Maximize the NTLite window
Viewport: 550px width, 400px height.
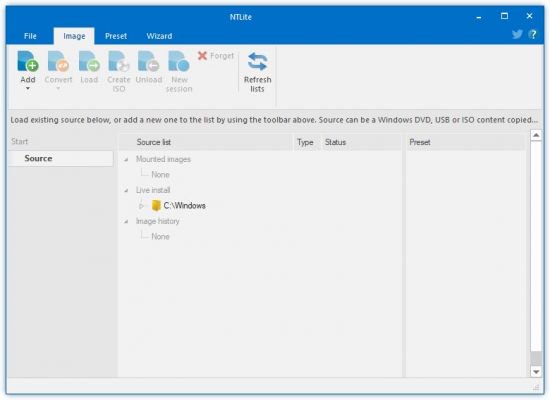504,16
